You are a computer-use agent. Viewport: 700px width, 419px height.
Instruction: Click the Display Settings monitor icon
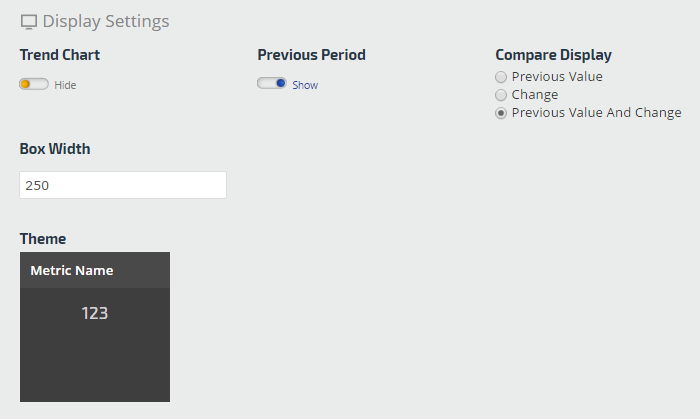(x=29, y=21)
